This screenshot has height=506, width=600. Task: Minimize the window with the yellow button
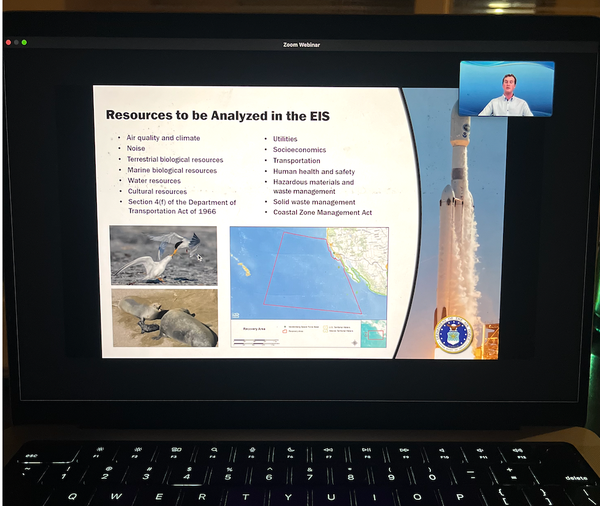16,43
